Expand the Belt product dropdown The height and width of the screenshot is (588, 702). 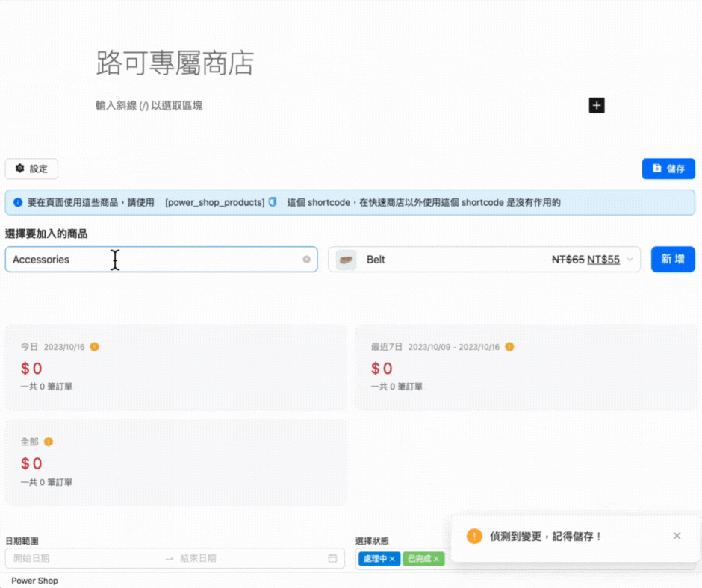(630, 260)
